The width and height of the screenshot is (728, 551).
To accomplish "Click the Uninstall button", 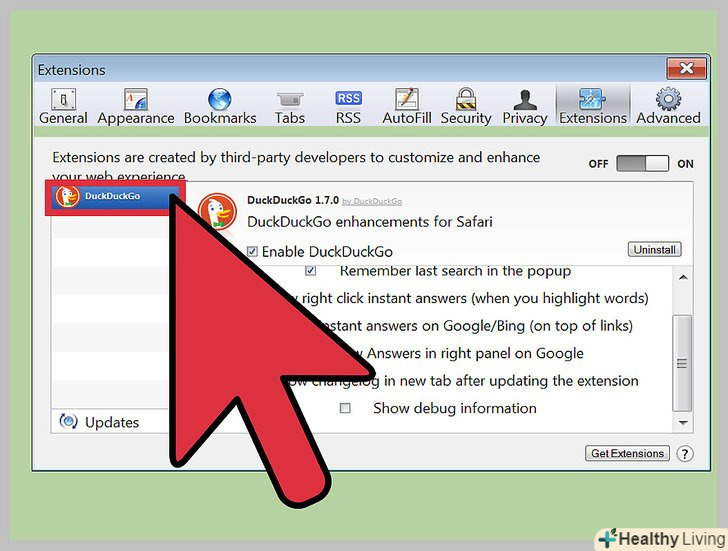I will tap(655, 250).
